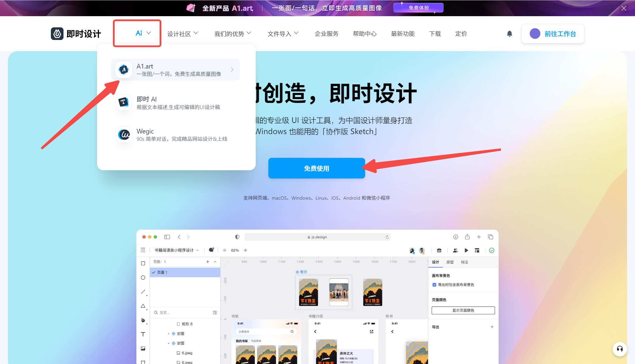
Task: Click the browser download icon
Action: tap(456, 237)
